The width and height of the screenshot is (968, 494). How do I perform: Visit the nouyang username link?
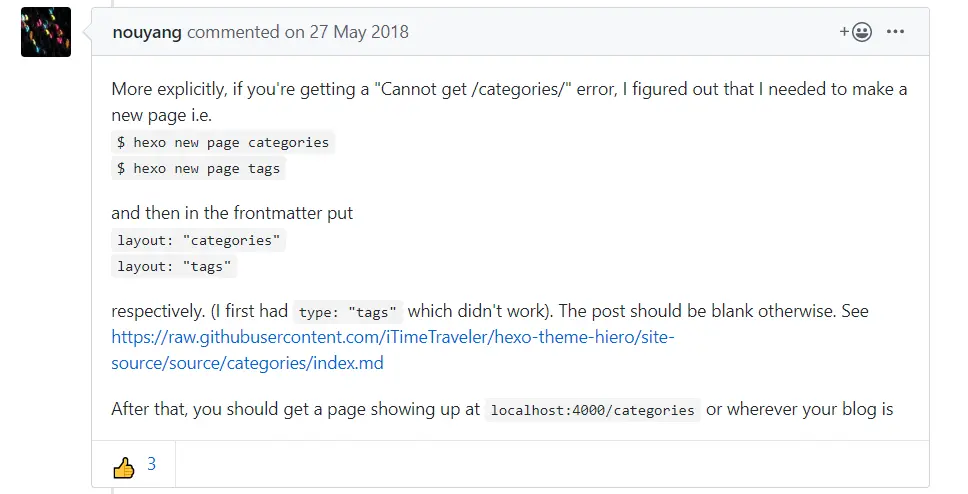(x=147, y=32)
